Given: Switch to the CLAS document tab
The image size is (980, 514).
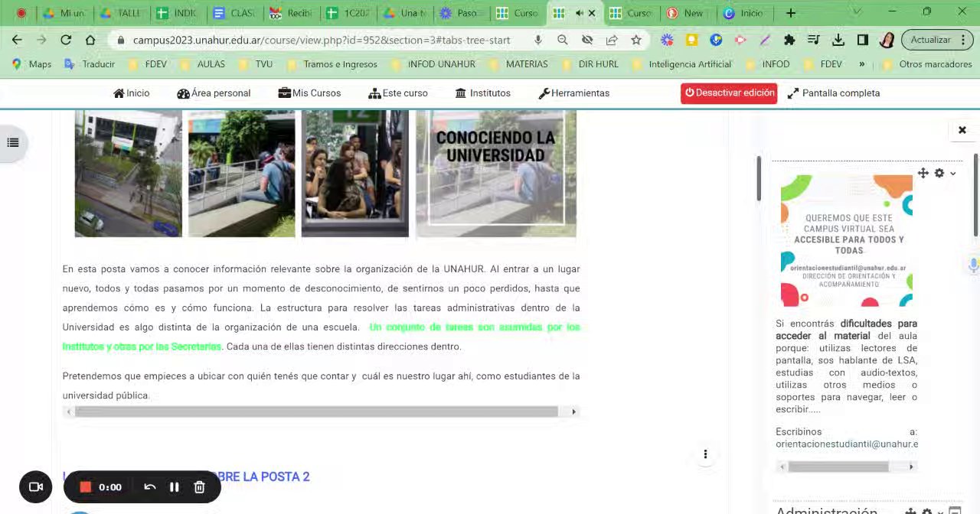Looking at the screenshot, I should (x=234, y=13).
